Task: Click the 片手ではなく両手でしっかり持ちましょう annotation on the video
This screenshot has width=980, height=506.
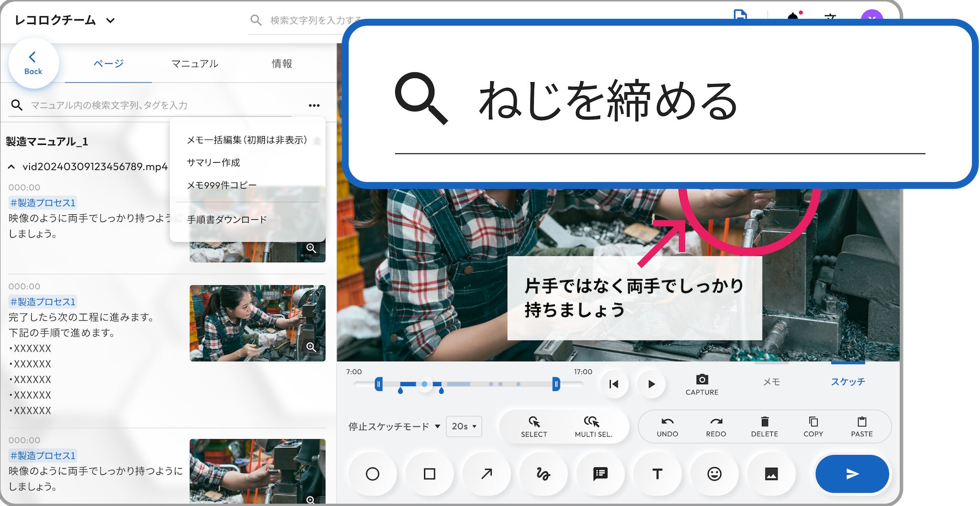Action: [x=634, y=298]
